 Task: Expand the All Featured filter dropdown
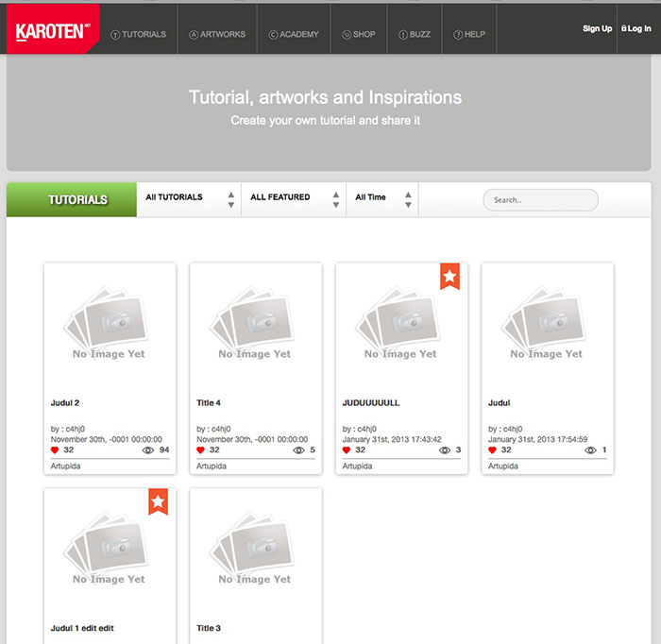coord(294,198)
